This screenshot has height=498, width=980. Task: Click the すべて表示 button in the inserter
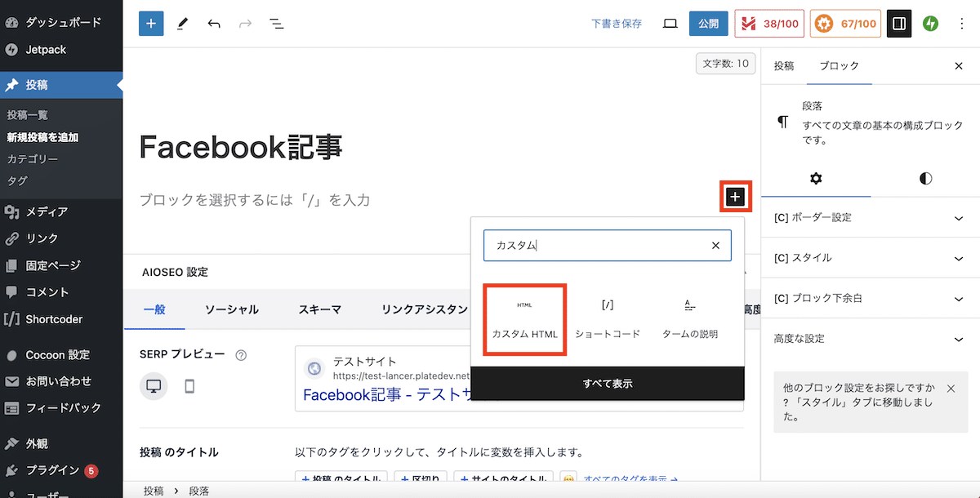pos(608,384)
